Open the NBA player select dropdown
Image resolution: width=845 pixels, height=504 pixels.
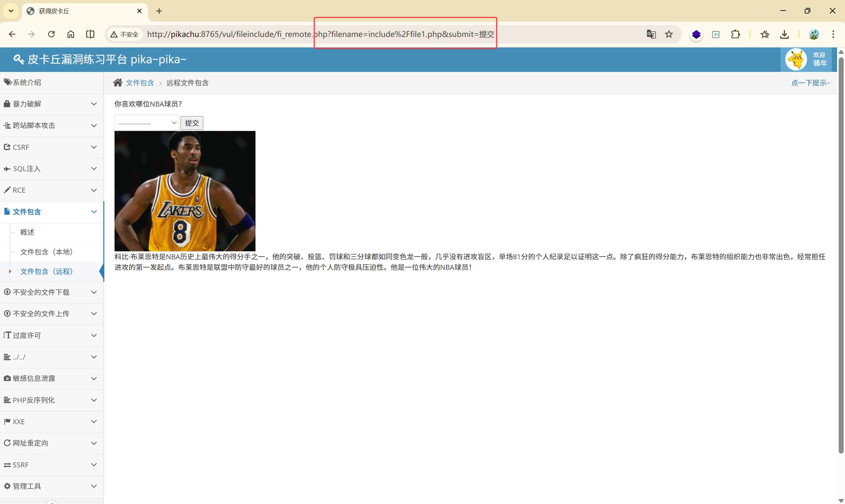[147, 123]
